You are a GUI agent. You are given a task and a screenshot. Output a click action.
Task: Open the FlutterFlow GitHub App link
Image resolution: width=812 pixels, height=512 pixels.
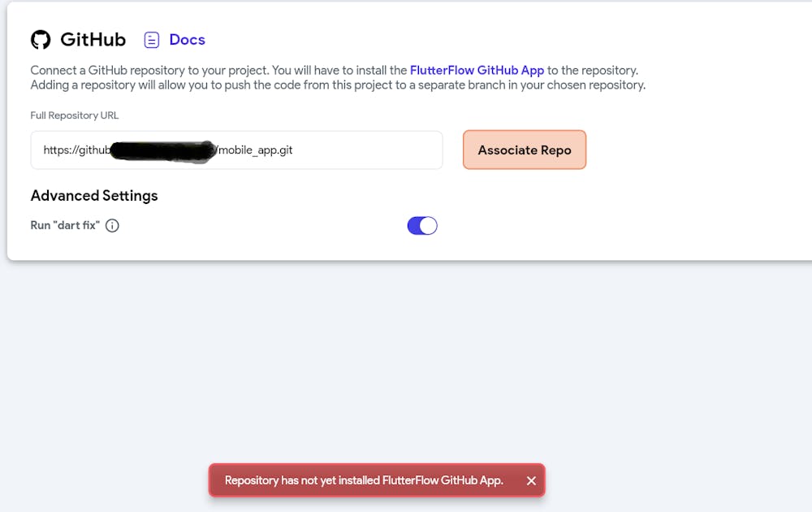click(477, 71)
